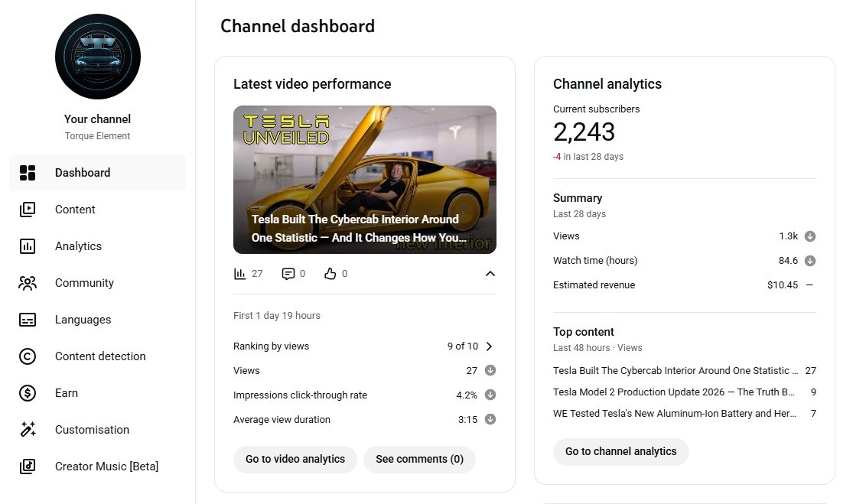Open Content using its play-box icon

click(28, 210)
